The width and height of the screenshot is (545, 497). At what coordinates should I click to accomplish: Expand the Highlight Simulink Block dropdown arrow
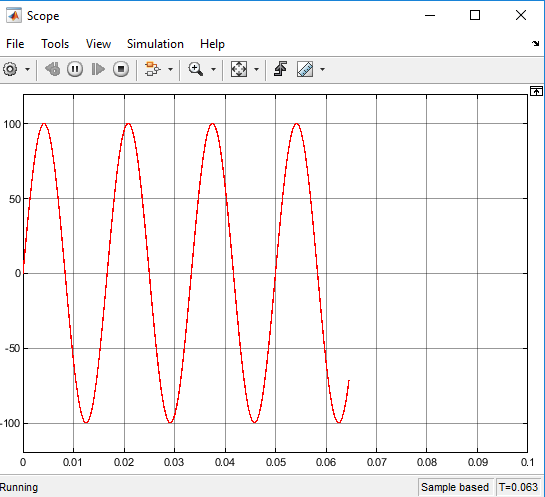tap(170, 70)
